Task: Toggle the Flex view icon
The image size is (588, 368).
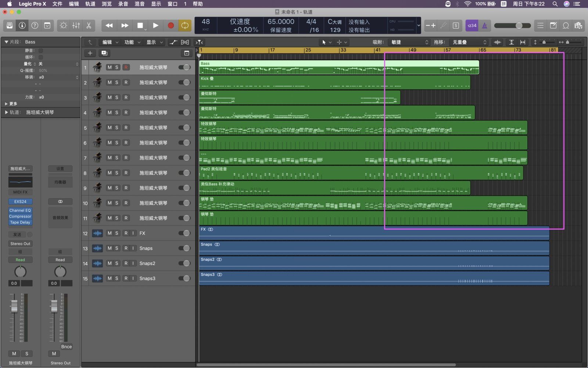Action: [x=185, y=42]
